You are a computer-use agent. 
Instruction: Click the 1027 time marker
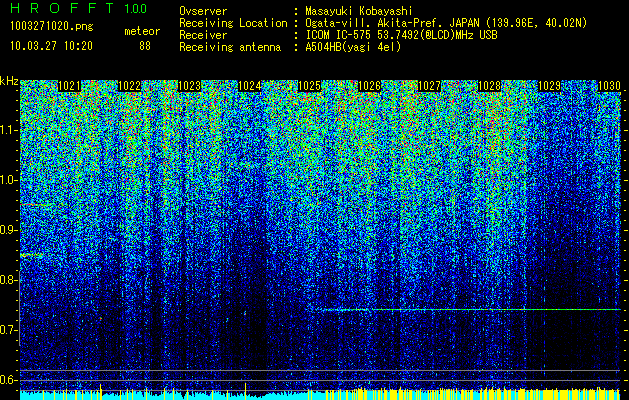click(x=429, y=86)
